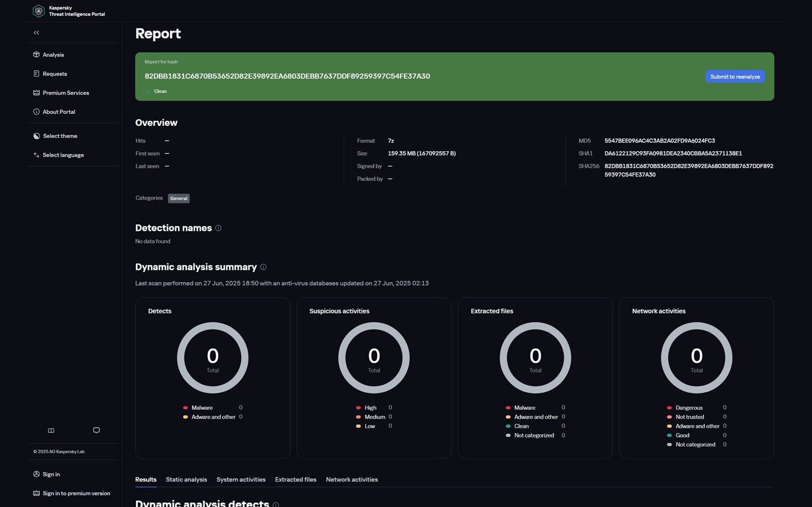812x507 pixels.
Task: Click red Malware swatch in Detects legend
Action: tap(185, 408)
